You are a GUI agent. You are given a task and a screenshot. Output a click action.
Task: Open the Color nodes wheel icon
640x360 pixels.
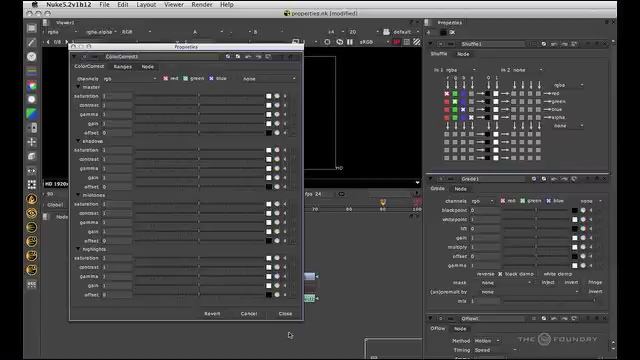[31, 86]
